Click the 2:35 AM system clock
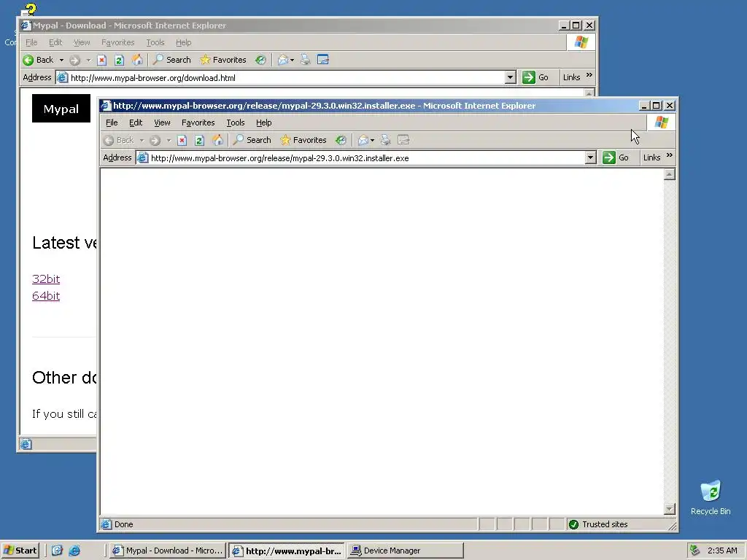 (x=722, y=551)
